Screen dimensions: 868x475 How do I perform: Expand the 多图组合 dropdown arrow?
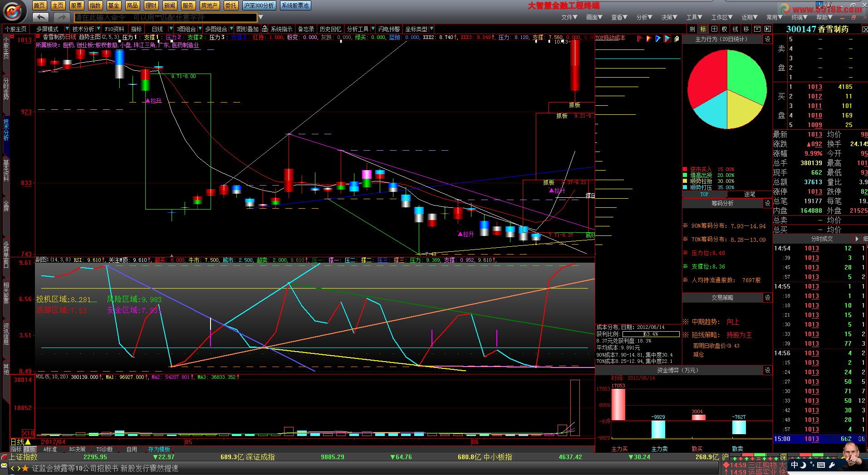[231, 29]
